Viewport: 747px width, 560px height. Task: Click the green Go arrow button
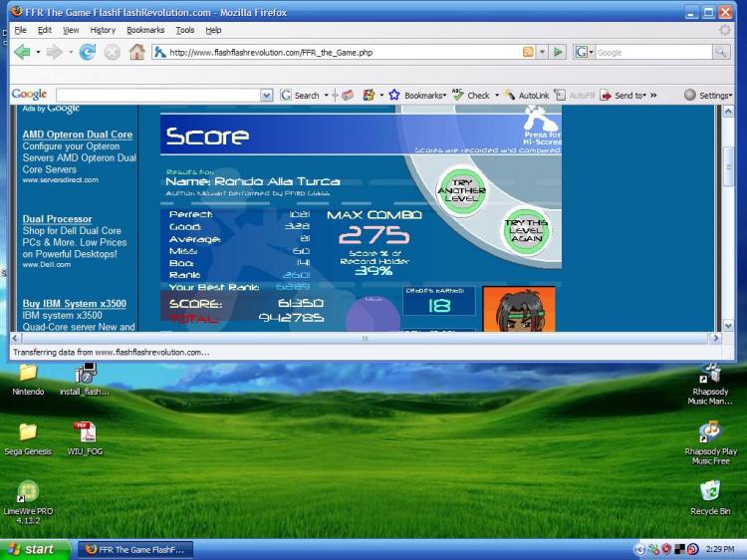558,52
